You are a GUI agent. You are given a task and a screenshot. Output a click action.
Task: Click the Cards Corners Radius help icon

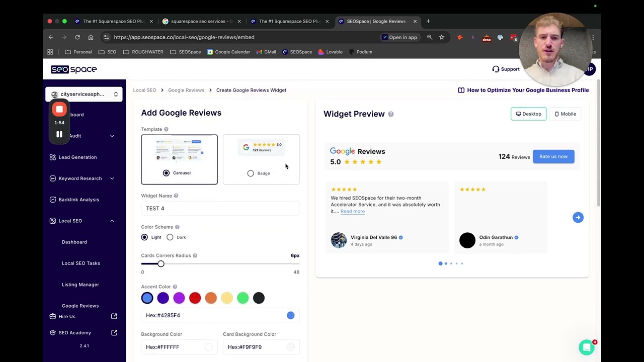195,255
